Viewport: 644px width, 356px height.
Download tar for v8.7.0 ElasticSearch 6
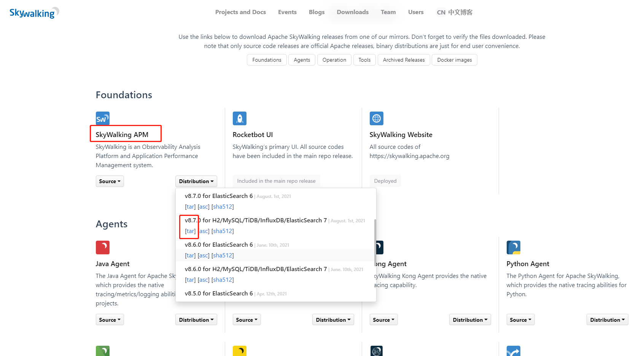(x=190, y=207)
